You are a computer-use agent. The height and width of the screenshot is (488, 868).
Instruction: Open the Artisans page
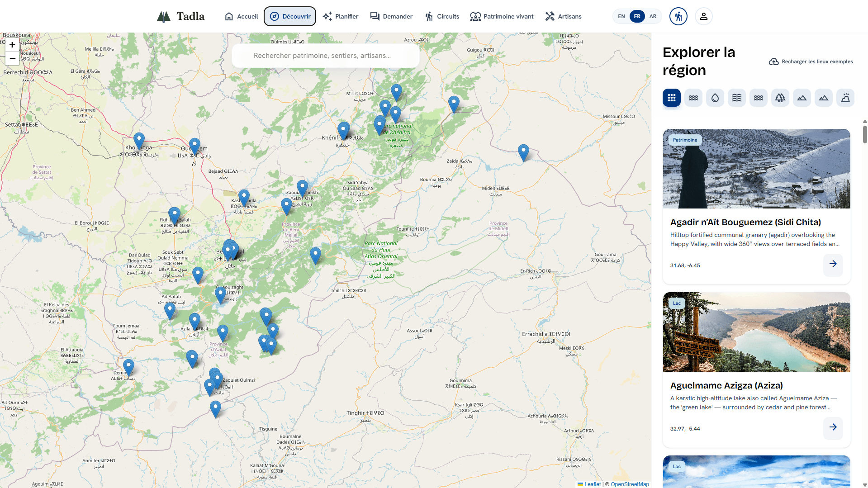click(564, 16)
